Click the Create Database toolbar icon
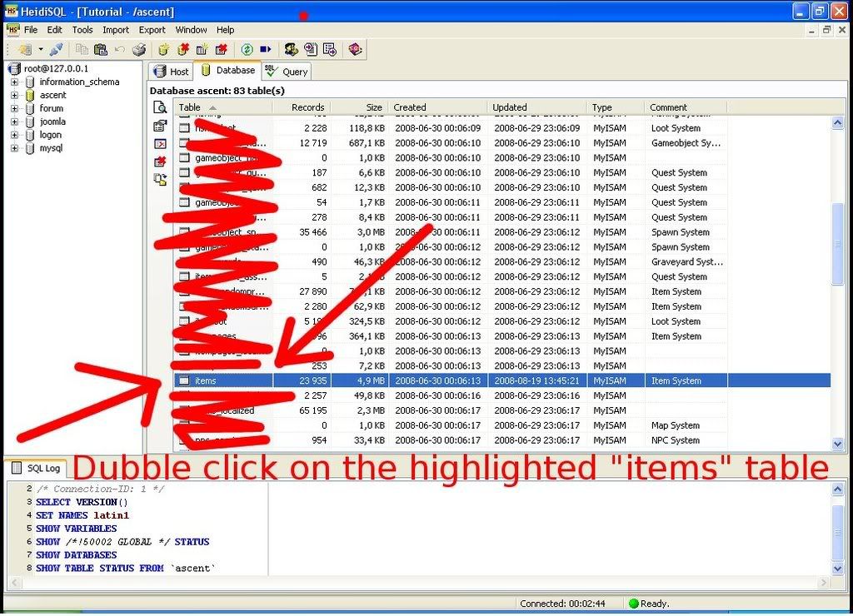Image resolution: width=853 pixels, height=616 pixels. (163, 50)
